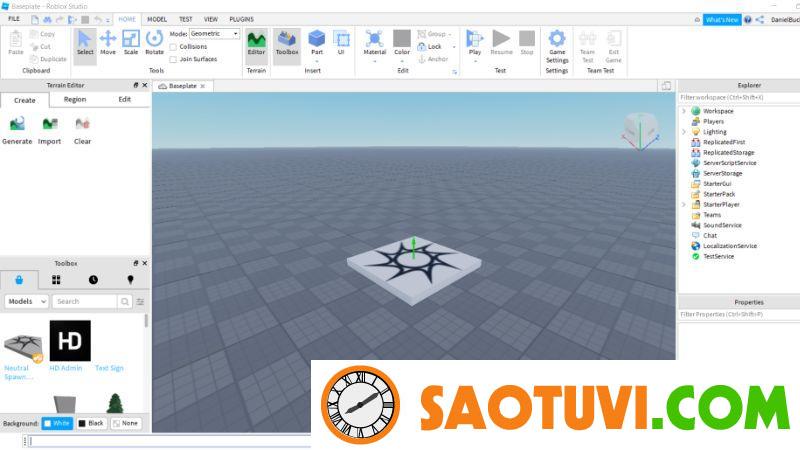Click the Copy button
The height and width of the screenshot is (450, 800).
pyautogui.click(x=42, y=34)
